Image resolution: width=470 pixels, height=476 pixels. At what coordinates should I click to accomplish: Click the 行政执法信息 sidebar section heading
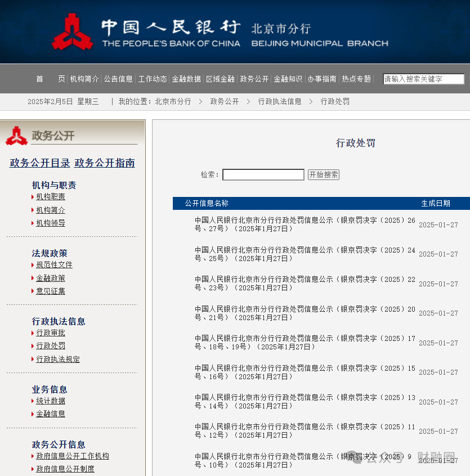(59, 321)
